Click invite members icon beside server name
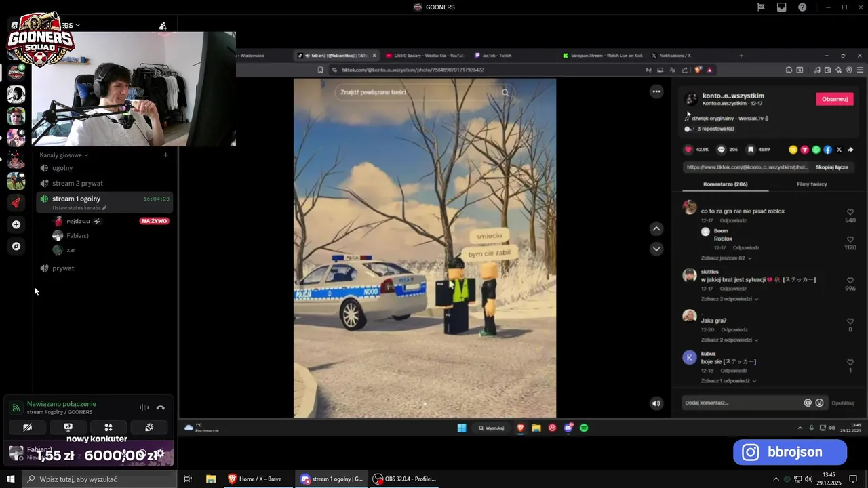 coord(163,26)
